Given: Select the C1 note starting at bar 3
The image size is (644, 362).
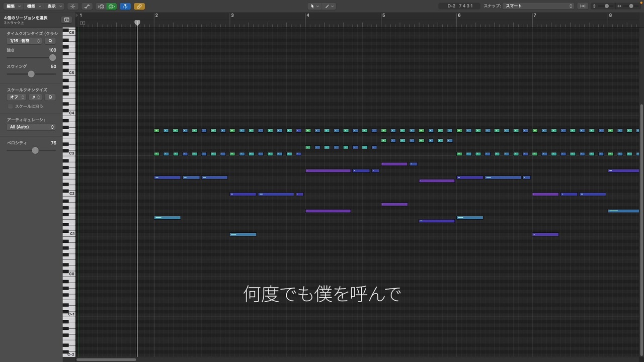Looking at the screenshot, I should (x=243, y=234).
